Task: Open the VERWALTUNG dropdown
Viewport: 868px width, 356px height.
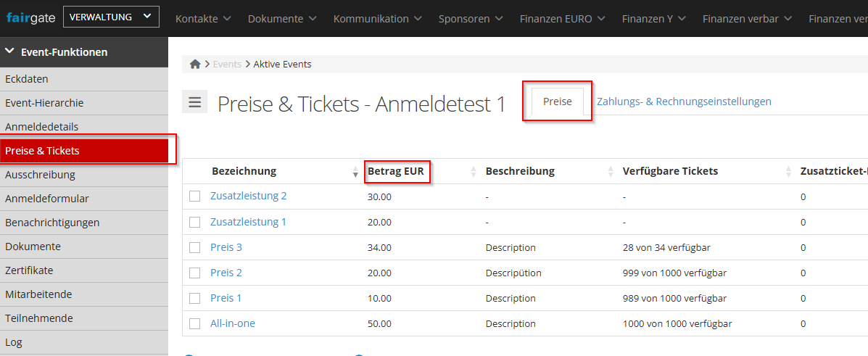Action: (110, 17)
